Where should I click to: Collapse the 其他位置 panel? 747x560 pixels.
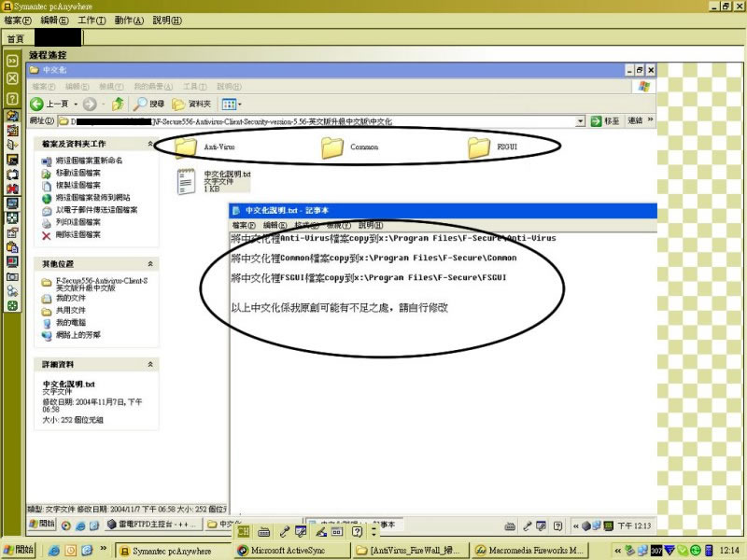150,264
